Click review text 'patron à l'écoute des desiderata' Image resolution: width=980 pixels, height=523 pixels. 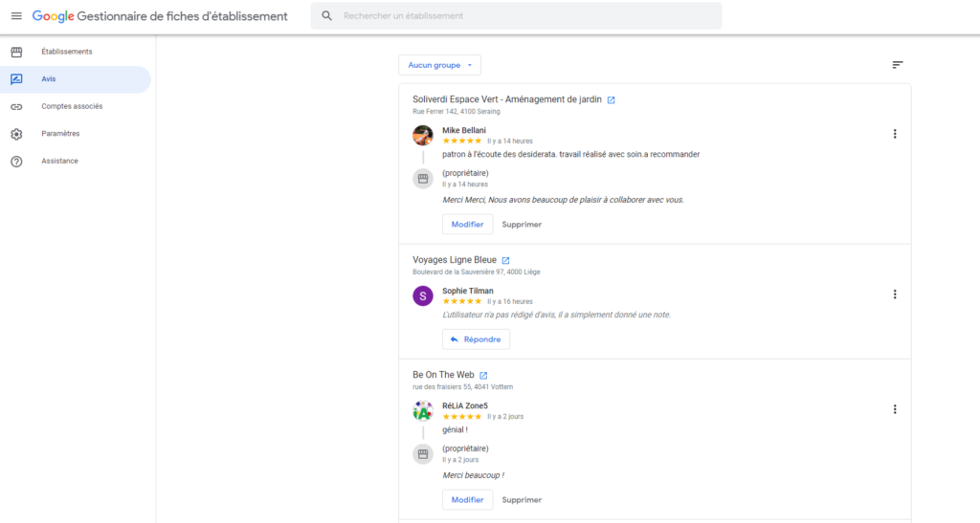pos(500,154)
